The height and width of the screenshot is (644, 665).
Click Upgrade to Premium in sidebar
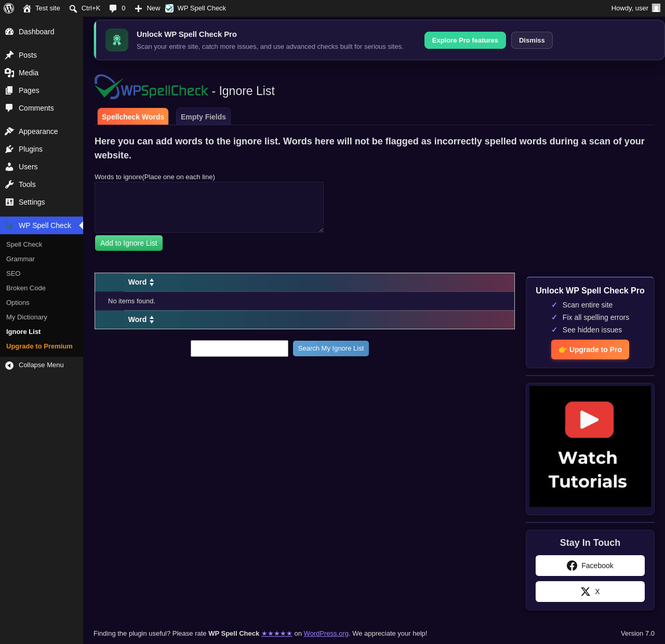pos(39,346)
